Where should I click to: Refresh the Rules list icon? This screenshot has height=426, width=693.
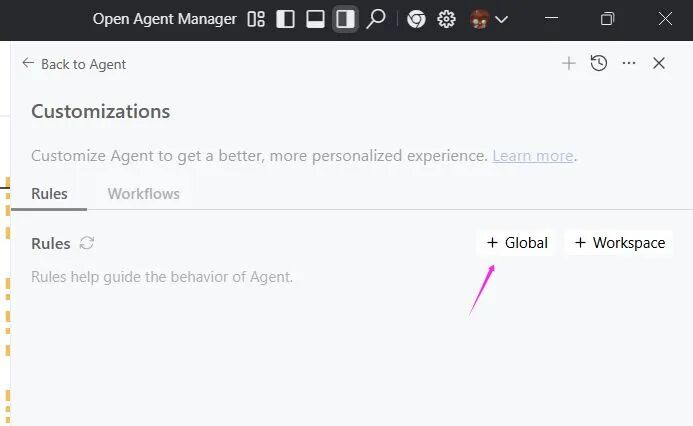point(87,243)
